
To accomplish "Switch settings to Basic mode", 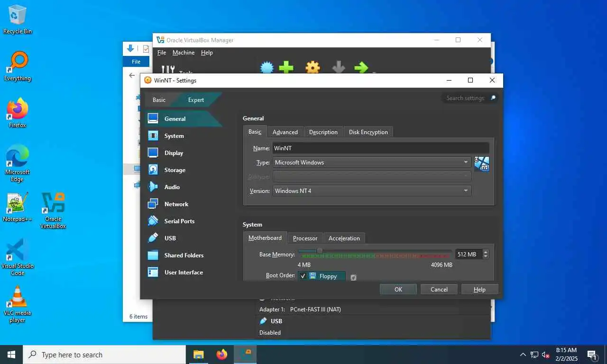I will [159, 100].
